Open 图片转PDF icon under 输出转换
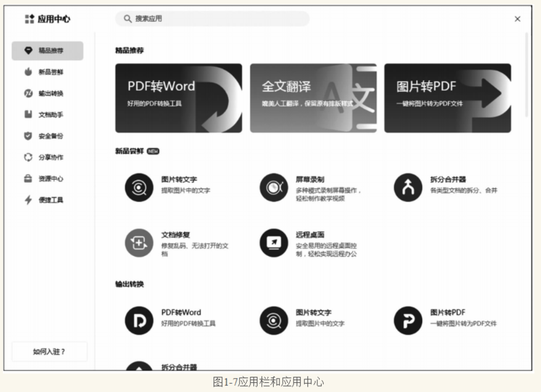Screen dimensions: 541x392 (x=408, y=321)
